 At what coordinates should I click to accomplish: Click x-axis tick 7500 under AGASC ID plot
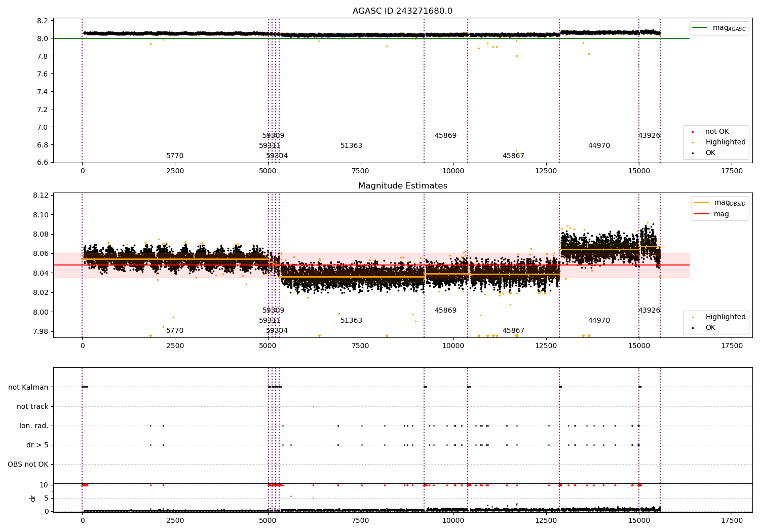click(x=361, y=171)
